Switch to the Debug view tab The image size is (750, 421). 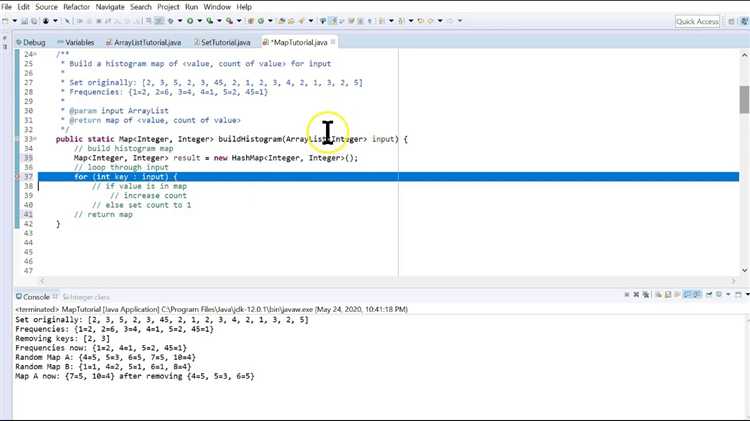31,42
